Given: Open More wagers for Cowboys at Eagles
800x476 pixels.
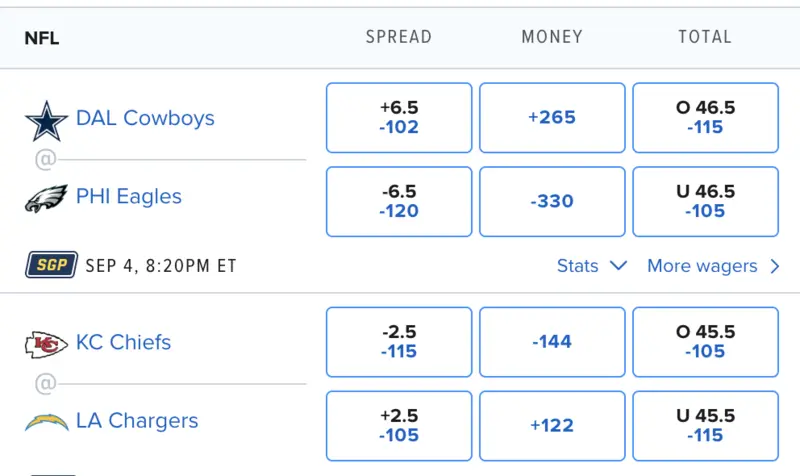Looking at the screenshot, I should 713,266.
